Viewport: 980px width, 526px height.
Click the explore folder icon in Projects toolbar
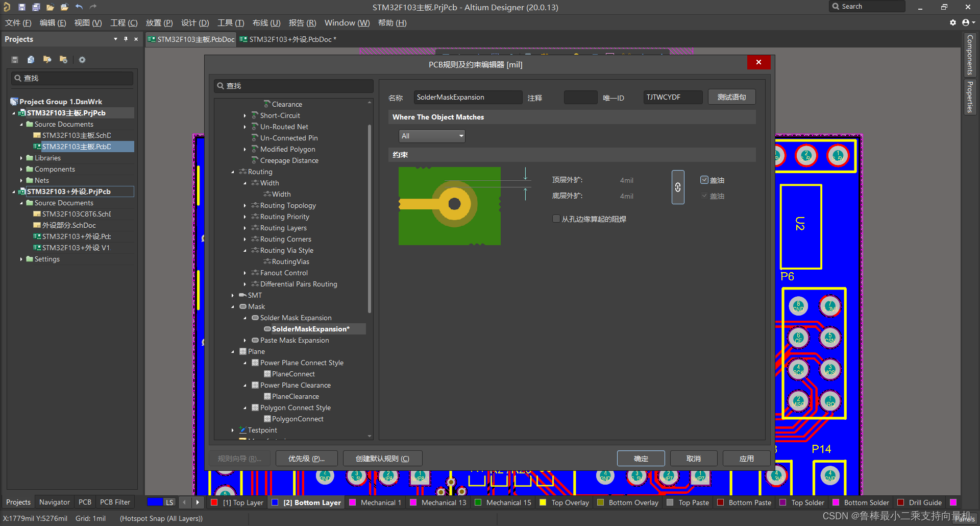pyautogui.click(x=47, y=60)
